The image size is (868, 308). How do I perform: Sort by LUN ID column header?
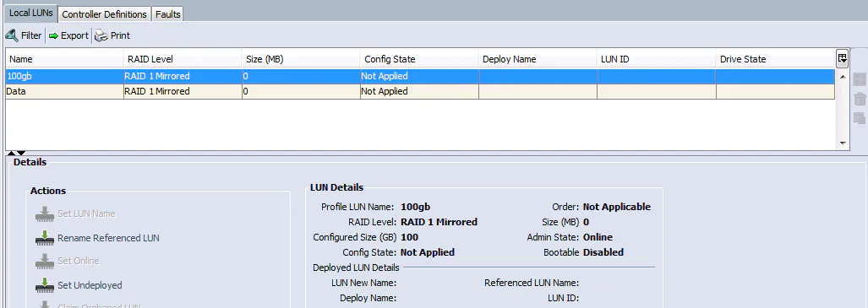657,59
